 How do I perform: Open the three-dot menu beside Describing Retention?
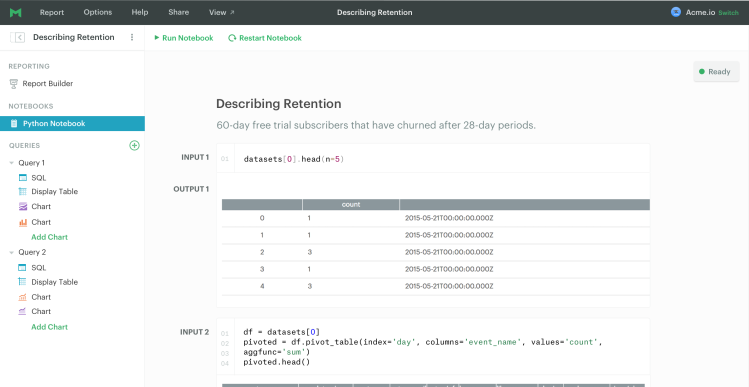click(x=132, y=37)
